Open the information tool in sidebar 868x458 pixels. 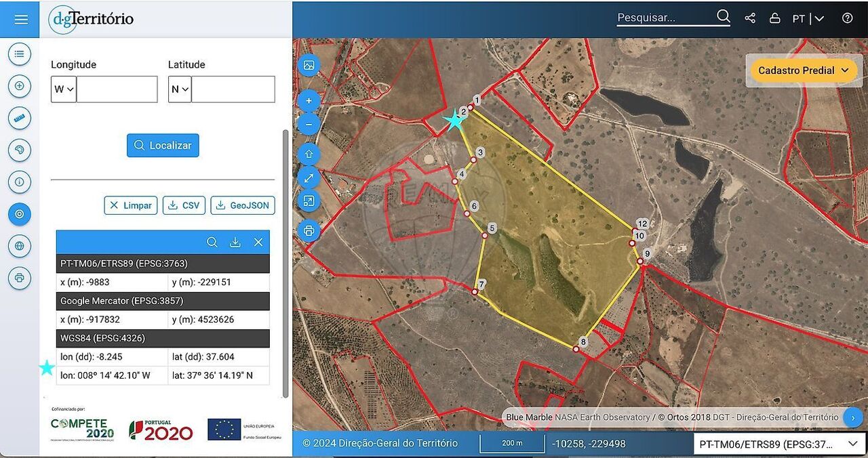[20, 182]
